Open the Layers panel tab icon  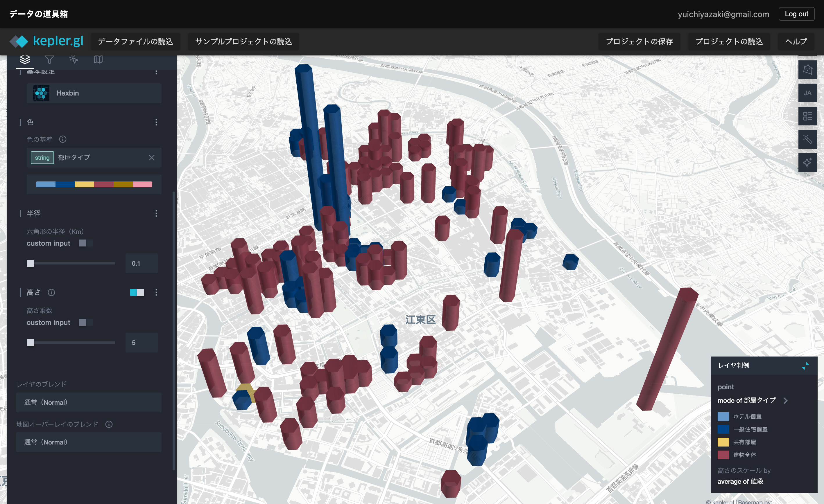click(25, 60)
